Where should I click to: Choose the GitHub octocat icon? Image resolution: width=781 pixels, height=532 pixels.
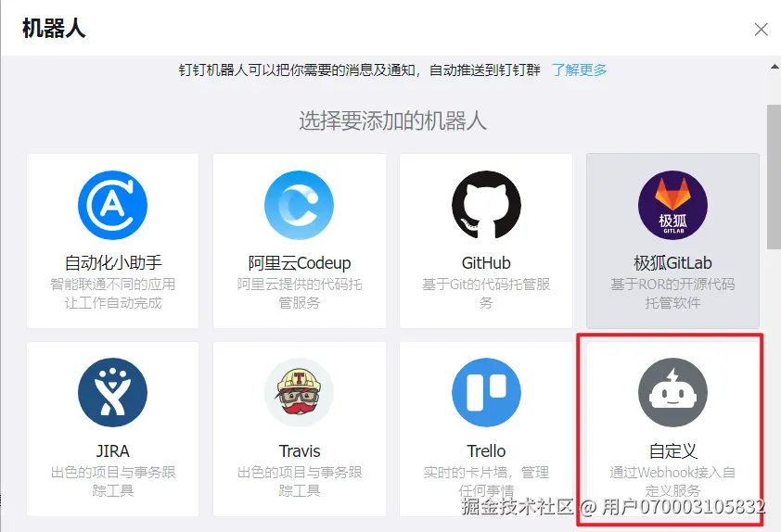click(x=486, y=205)
